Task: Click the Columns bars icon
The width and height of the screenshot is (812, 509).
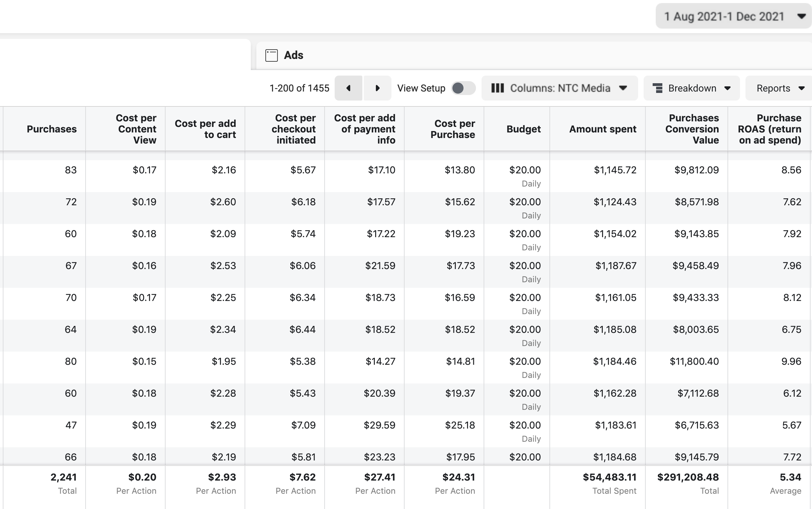Action: [497, 88]
